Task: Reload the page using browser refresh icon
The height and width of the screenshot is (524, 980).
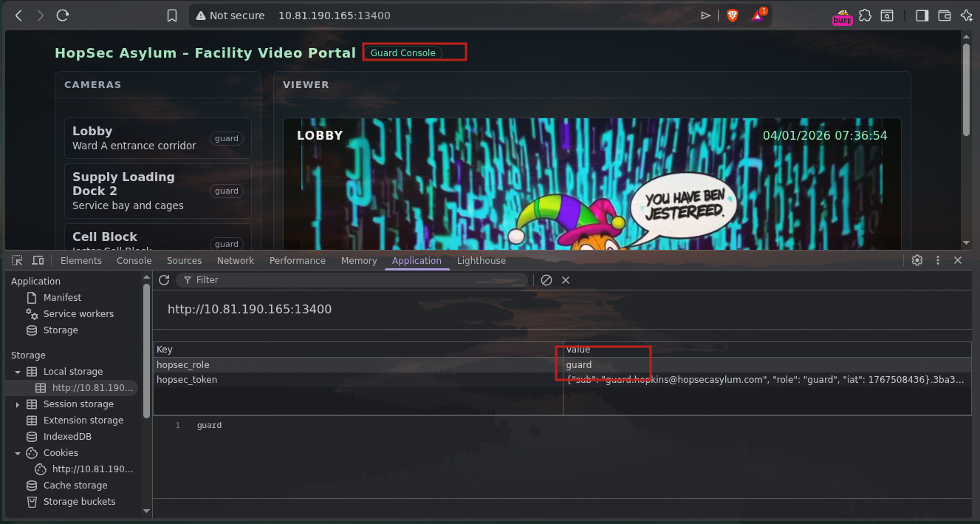Action: [x=63, y=16]
